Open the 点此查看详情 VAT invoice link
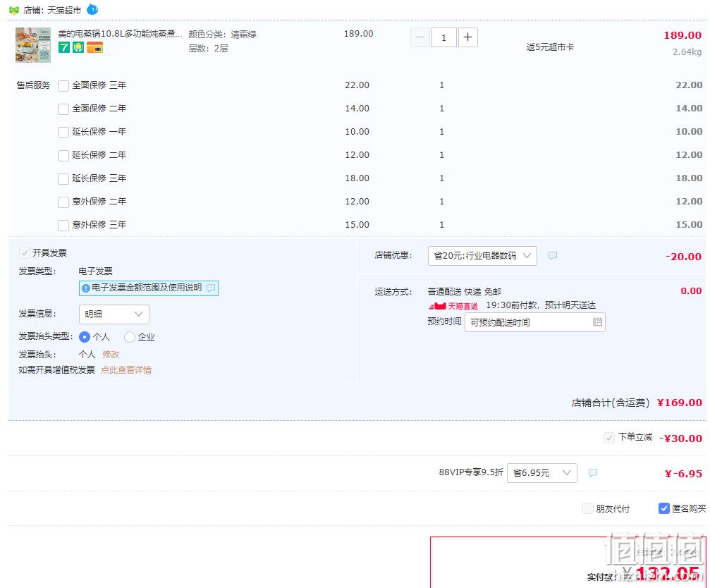Viewport: 710px width, 588px height. click(x=126, y=370)
